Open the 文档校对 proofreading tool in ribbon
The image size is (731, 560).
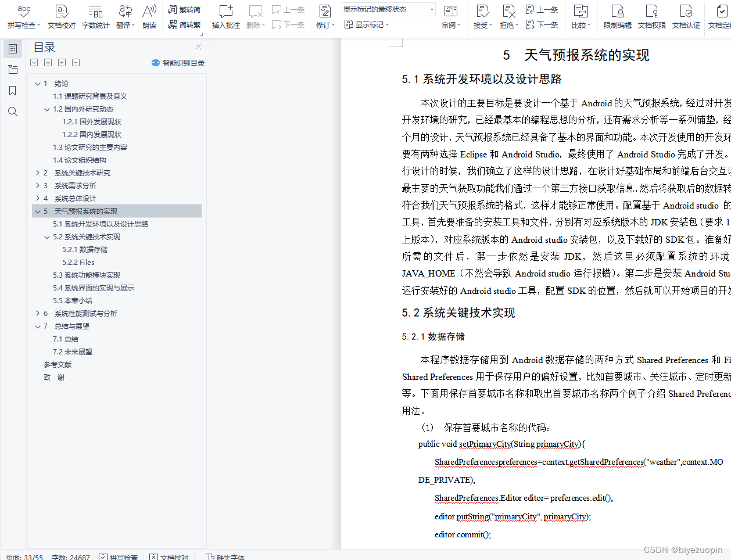click(x=61, y=16)
